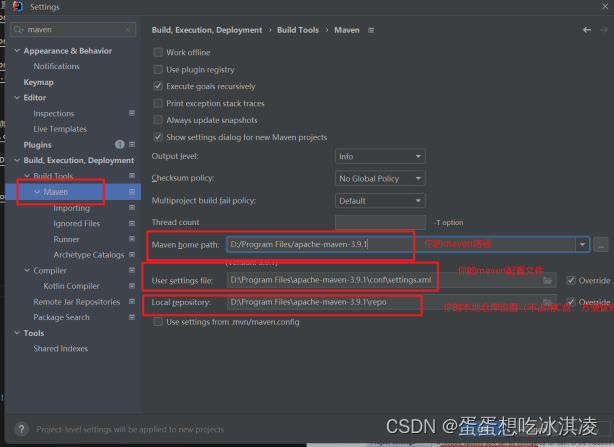Screen dimensions: 614x447
Task: Open Keymap settings page
Action: coord(38,82)
